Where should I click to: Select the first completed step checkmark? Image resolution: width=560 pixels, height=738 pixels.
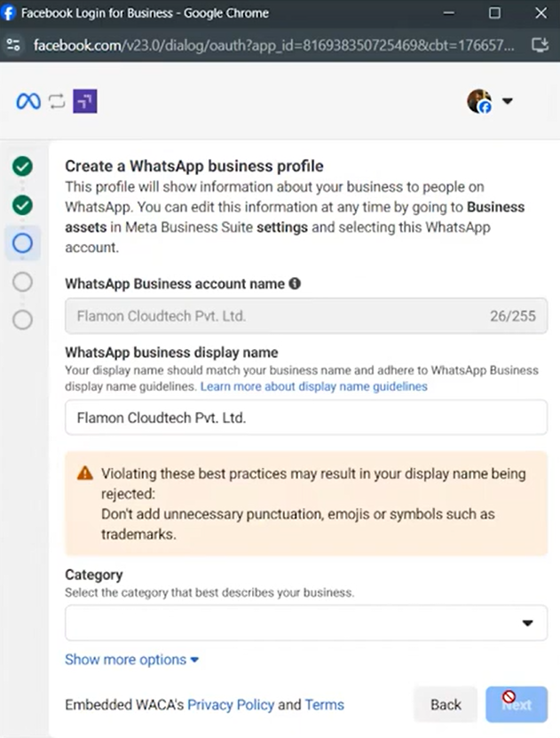[22, 166]
